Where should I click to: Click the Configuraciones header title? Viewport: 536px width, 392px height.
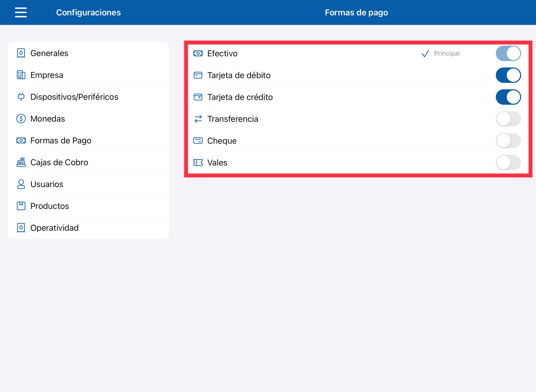click(88, 12)
